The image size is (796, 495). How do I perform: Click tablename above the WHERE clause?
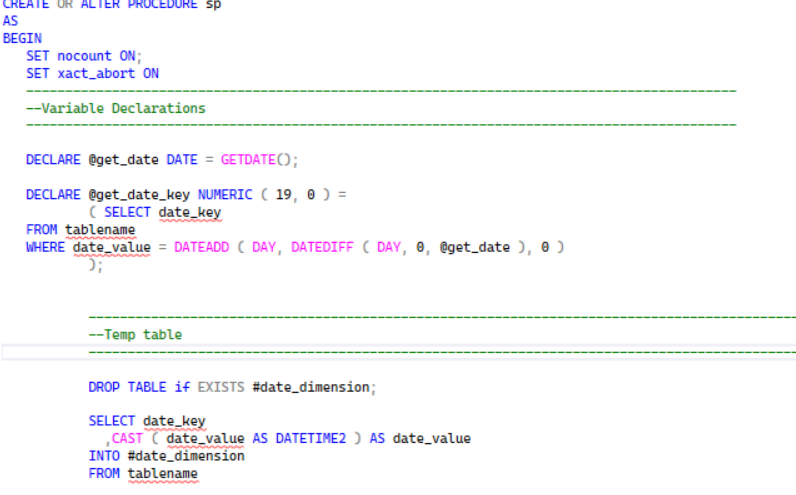tap(100, 230)
